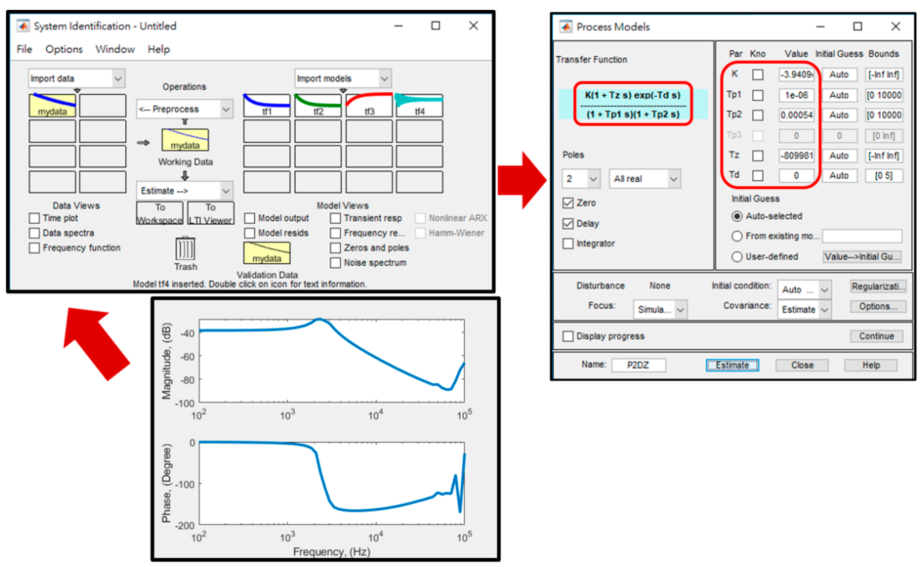924x567 pixels.
Task: Open the Poles count dropdown
Action: coord(581,179)
